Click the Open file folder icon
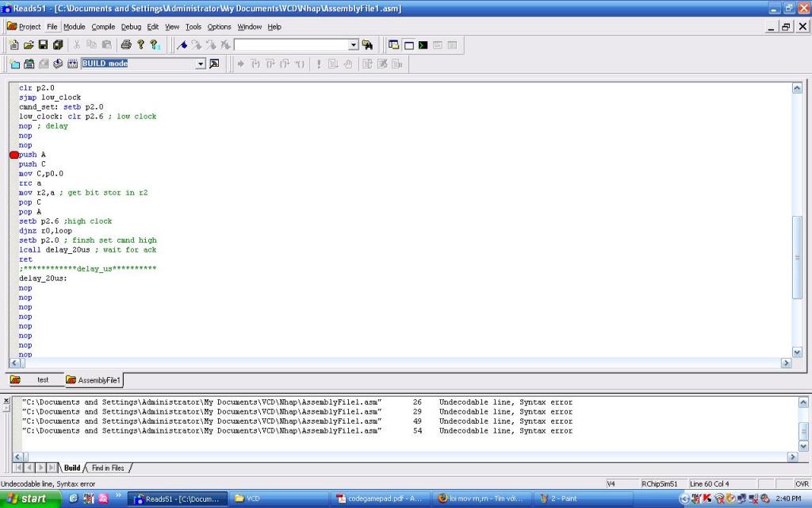812x508 pixels. coord(29,45)
